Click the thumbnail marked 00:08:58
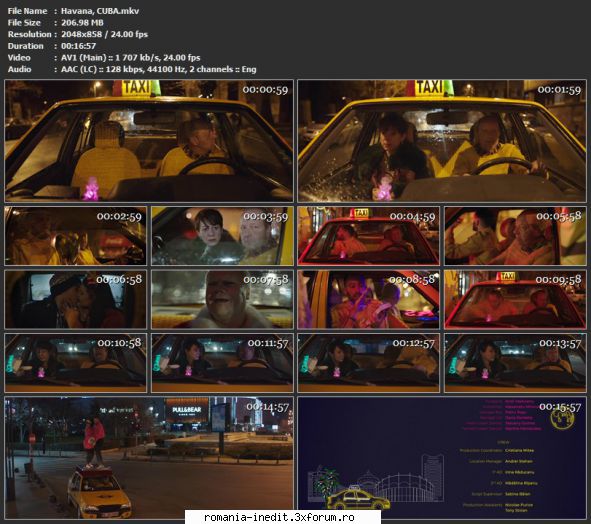This screenshot has width=591, height=524. pos(369,299)
